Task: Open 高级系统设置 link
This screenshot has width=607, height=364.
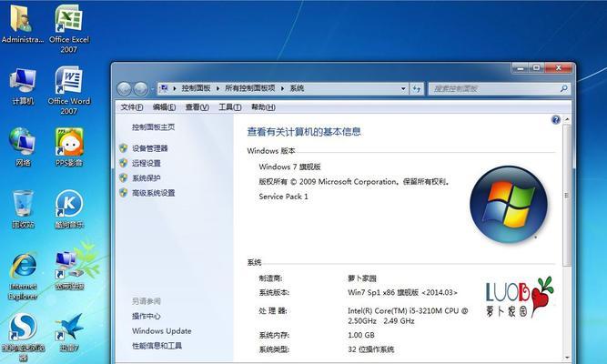Action: pos(153,193)
